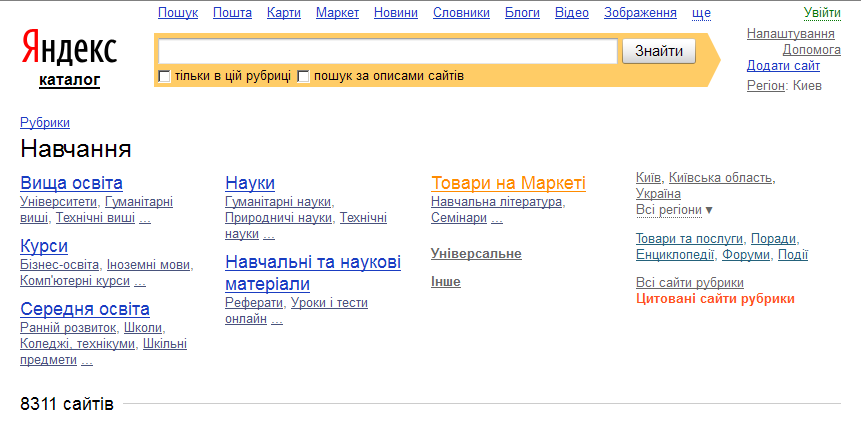Tick 'пошук за описами сайтів' checkbox
This screenshot has width=861, height=422.
[x=304, y=76]
